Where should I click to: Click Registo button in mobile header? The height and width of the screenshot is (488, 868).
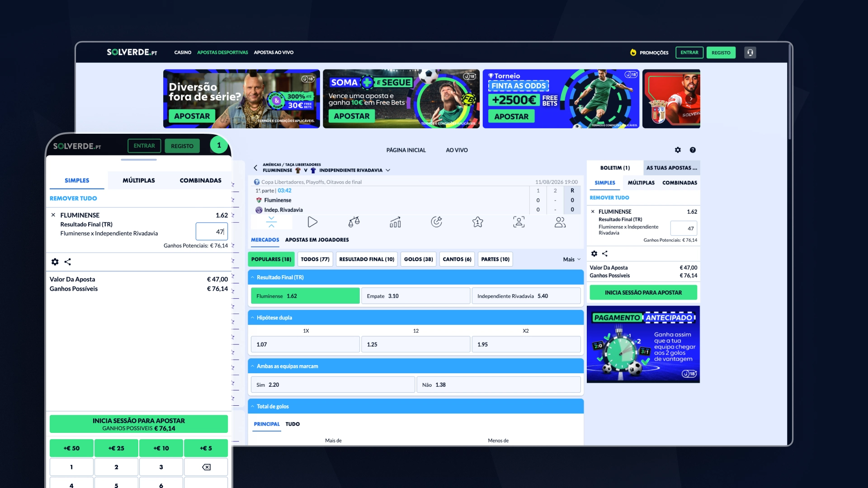(182, 146)
